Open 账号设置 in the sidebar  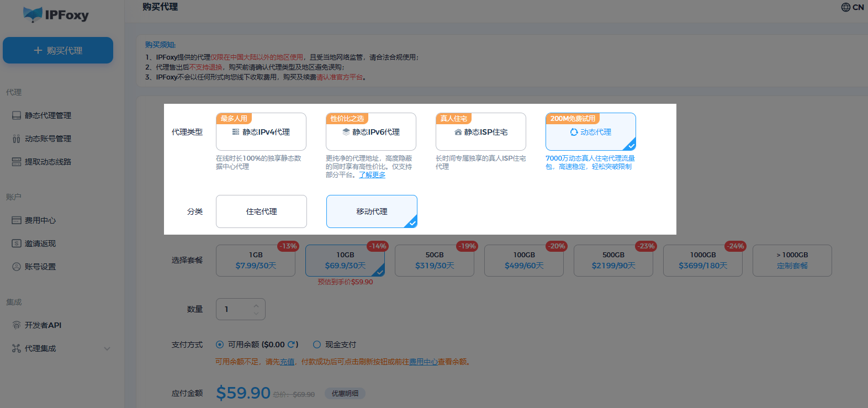click(40, 267)
